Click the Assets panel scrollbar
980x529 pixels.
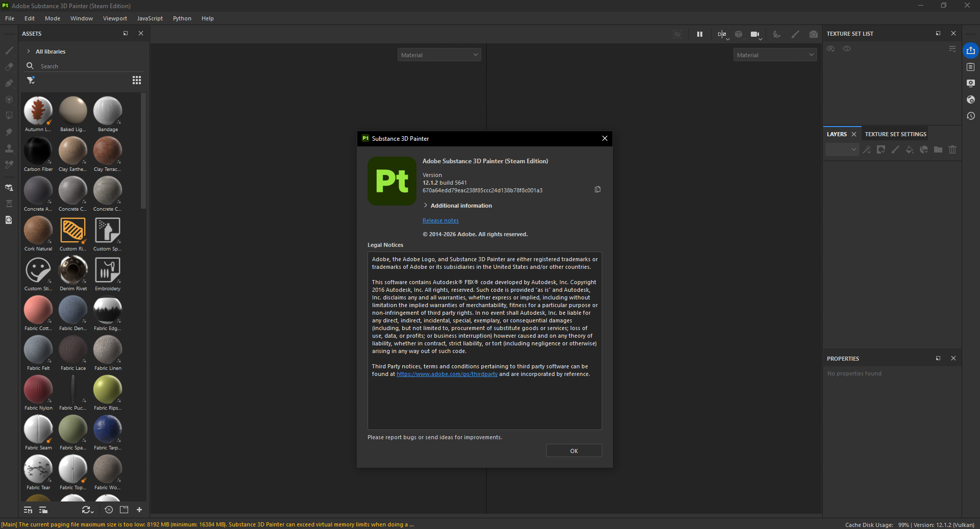(143, 151)
